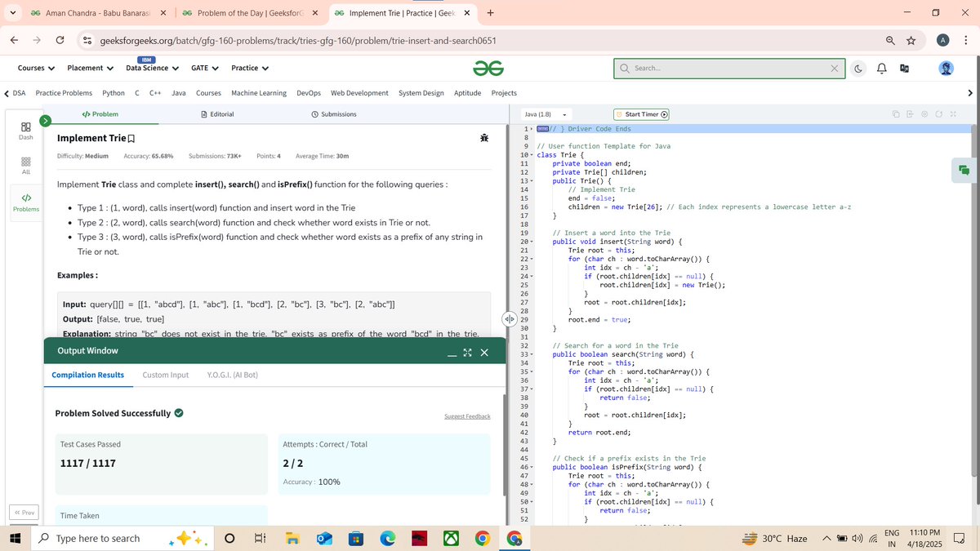The image size is (980, 551).
Task: Open the Y.O.G.I. (AI Bot) tab
Action: tap(233, 375)
